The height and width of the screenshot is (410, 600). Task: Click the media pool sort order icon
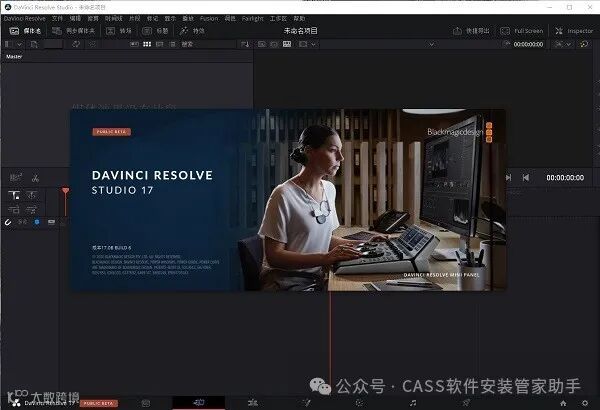point(245,44)
